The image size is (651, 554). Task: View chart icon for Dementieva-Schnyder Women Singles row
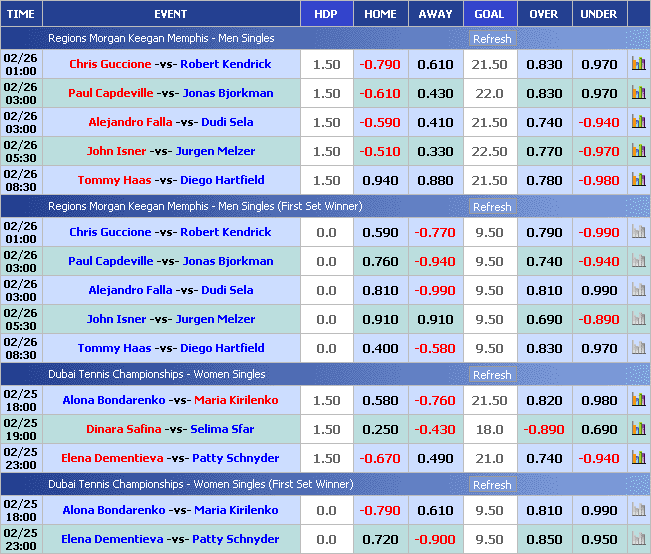pyautogui.click(x=638, y=458)
